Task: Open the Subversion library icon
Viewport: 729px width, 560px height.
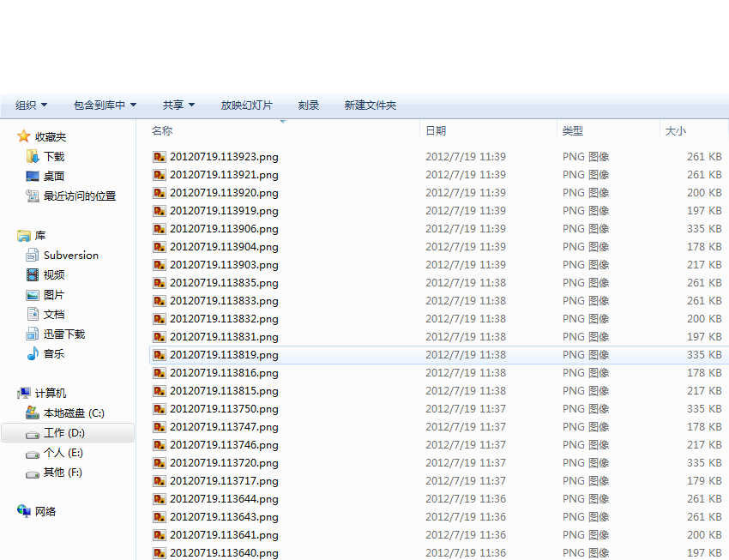Action: pyautogui.click(x=33, y=256)
